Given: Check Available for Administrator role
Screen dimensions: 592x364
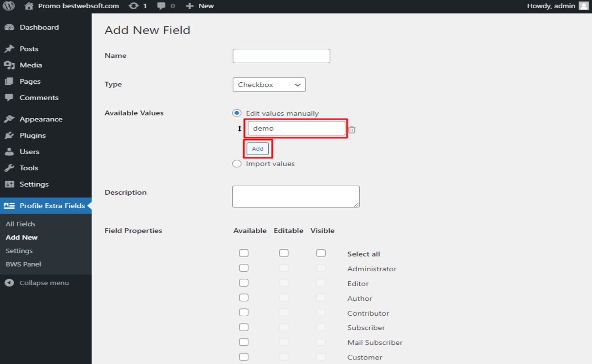Looking at the screenshot, I should 244,268.
